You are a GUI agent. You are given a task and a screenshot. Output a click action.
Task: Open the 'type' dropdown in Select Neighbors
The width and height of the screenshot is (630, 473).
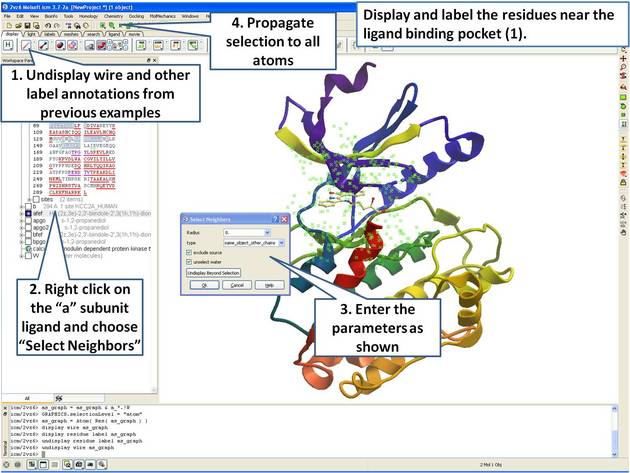[x=282, y=242]
